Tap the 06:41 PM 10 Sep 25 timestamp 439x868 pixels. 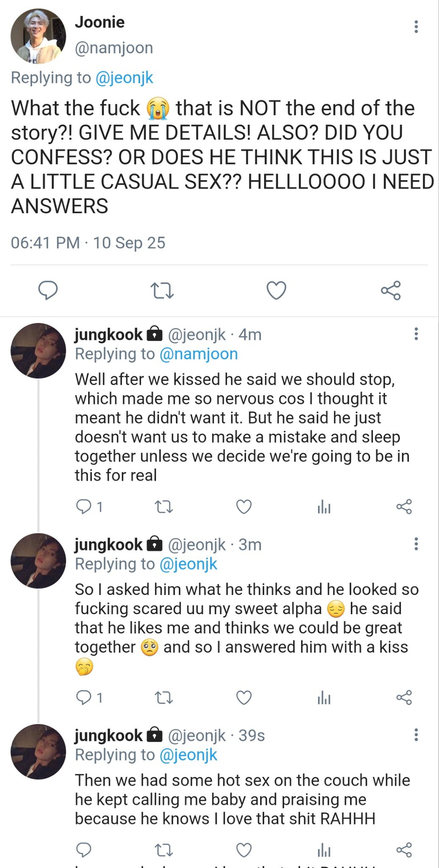click(88, 243)
